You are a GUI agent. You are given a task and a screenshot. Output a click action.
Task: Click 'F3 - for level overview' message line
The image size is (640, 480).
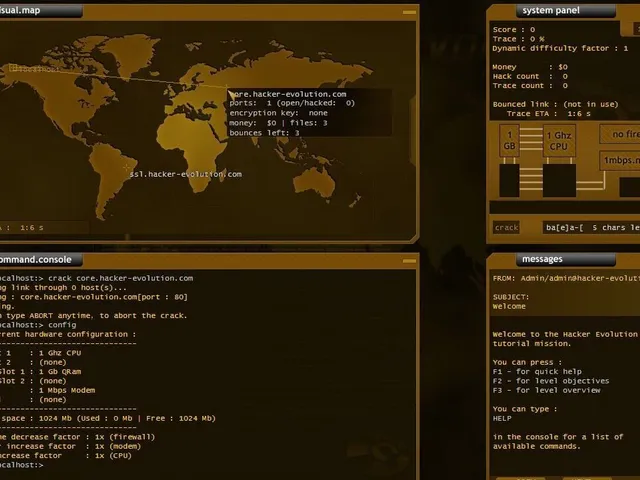pos(547,391)
